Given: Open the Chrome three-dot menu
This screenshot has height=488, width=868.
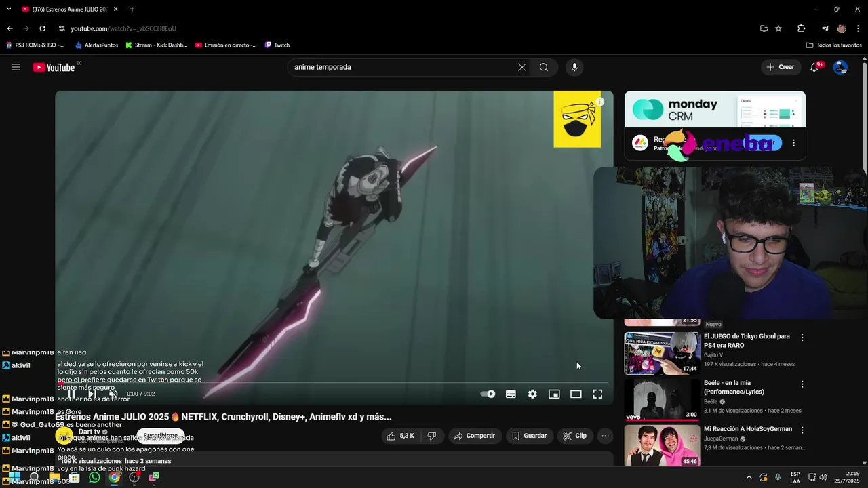Looking at the screenshot, I should [859, 28].
